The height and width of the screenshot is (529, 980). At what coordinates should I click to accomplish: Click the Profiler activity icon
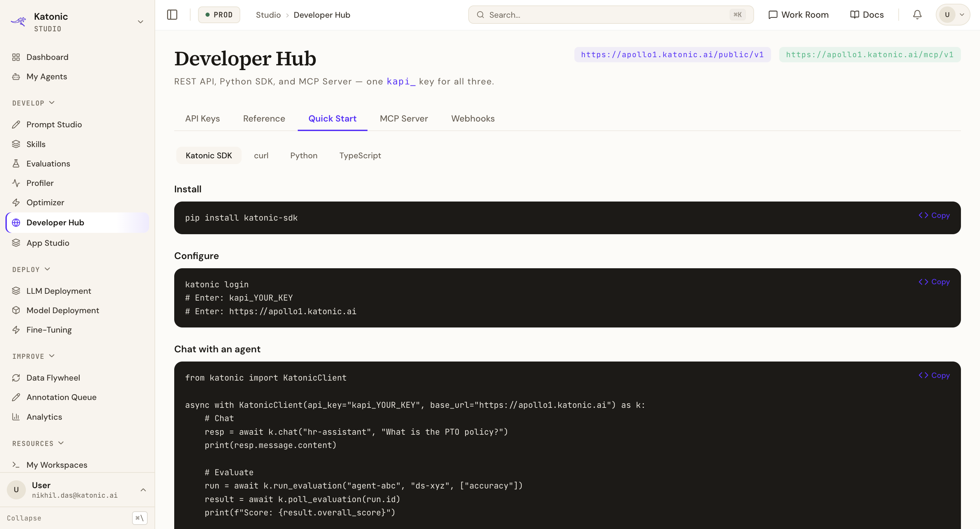click(x=16, y=183)
